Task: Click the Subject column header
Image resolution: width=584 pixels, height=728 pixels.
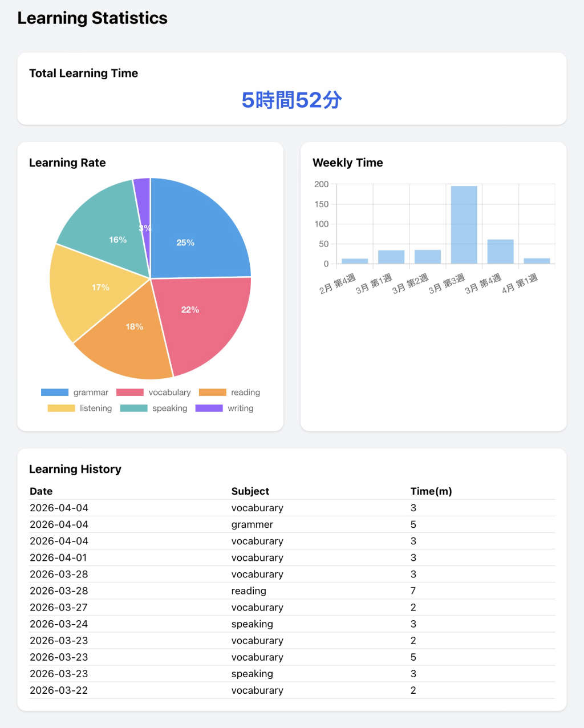Action: click(250, 491)
